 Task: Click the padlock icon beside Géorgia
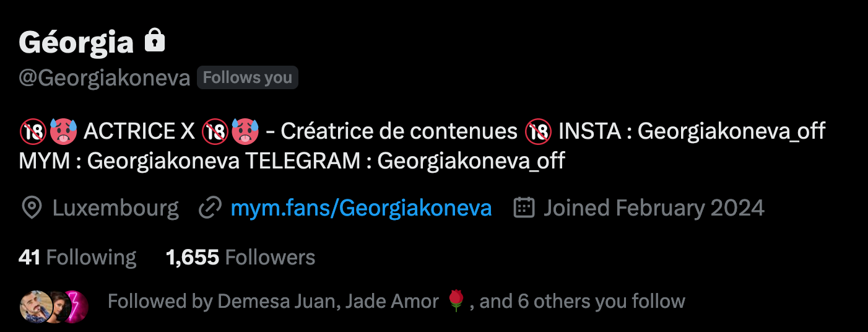point(155,41)
